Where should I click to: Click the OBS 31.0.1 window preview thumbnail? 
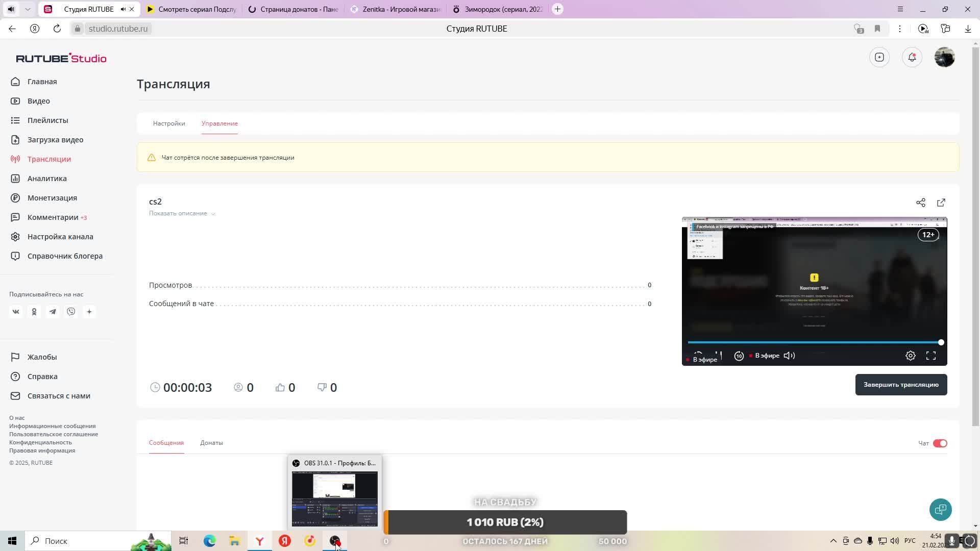click(x=335, y=499)
